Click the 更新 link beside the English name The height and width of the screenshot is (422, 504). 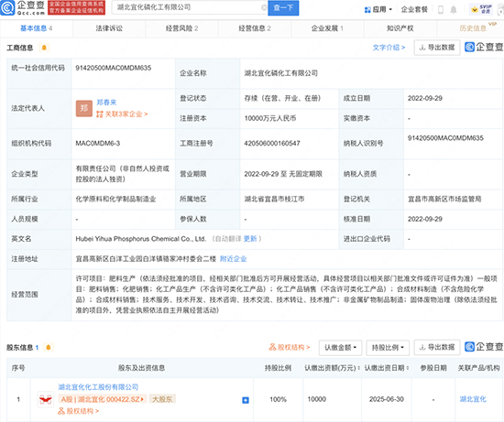tap(250, 239)
